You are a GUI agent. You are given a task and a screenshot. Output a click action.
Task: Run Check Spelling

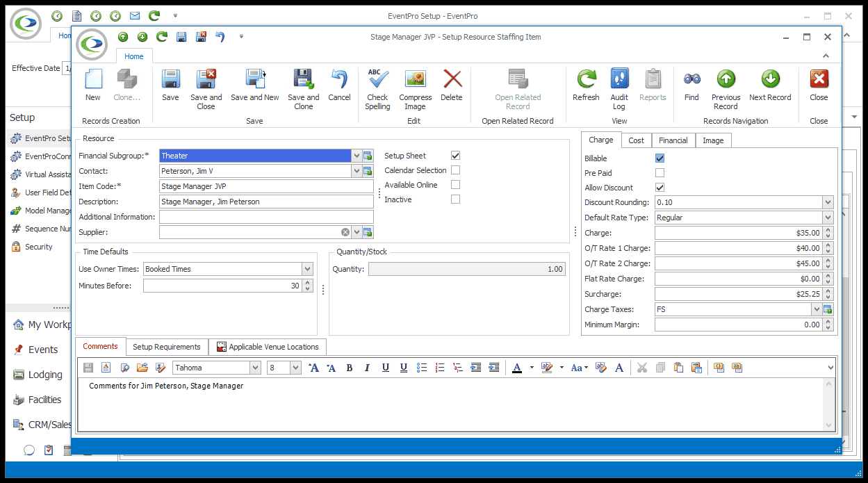point(377,79)
